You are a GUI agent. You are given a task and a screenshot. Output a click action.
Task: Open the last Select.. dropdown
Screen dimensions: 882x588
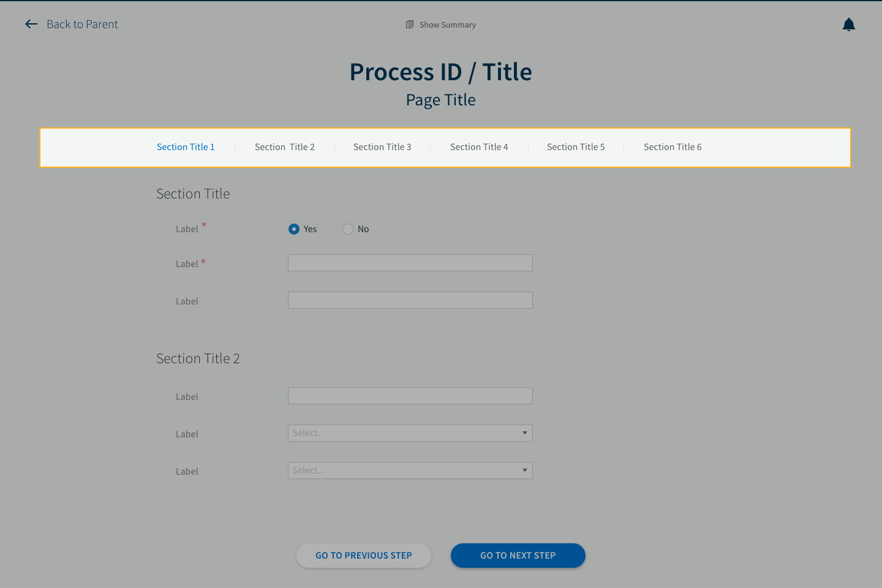pos(410,470)
